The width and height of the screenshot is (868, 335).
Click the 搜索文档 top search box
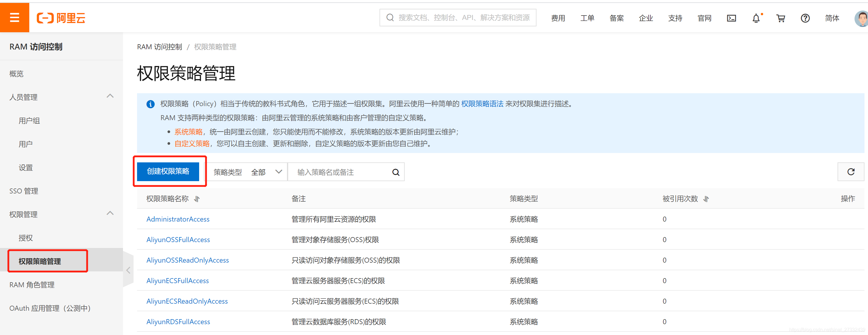458,18
